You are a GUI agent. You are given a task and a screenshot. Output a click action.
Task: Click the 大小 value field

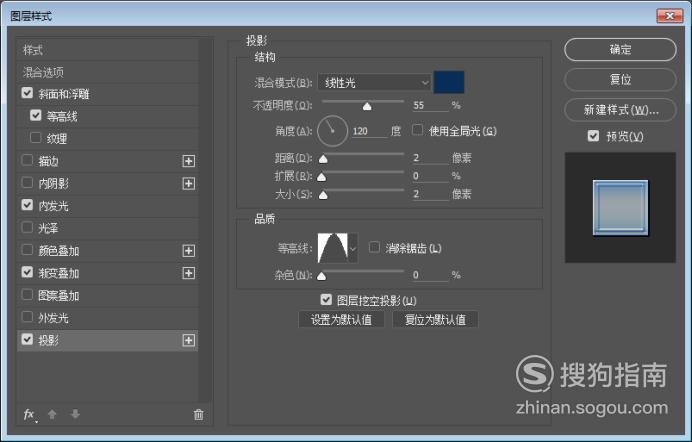tap(430, 194)
